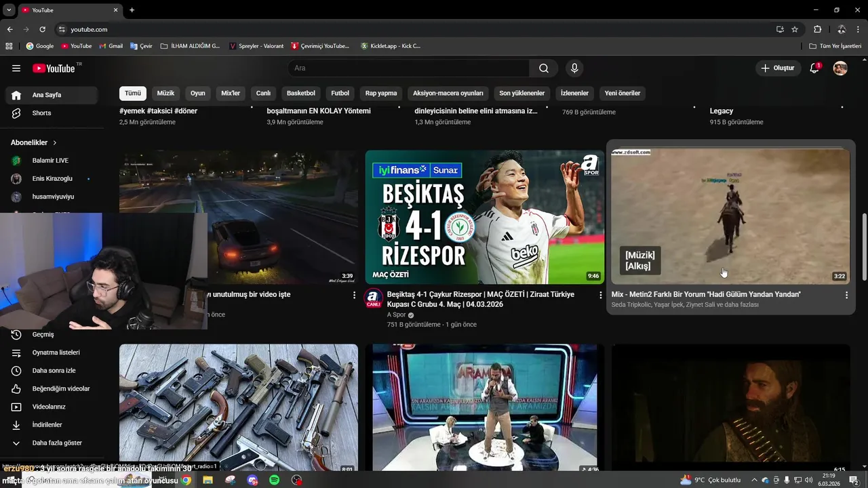Select the Son yüklenenler chip
The height and width of the screenshot is (488, 868).
[522, 93]
